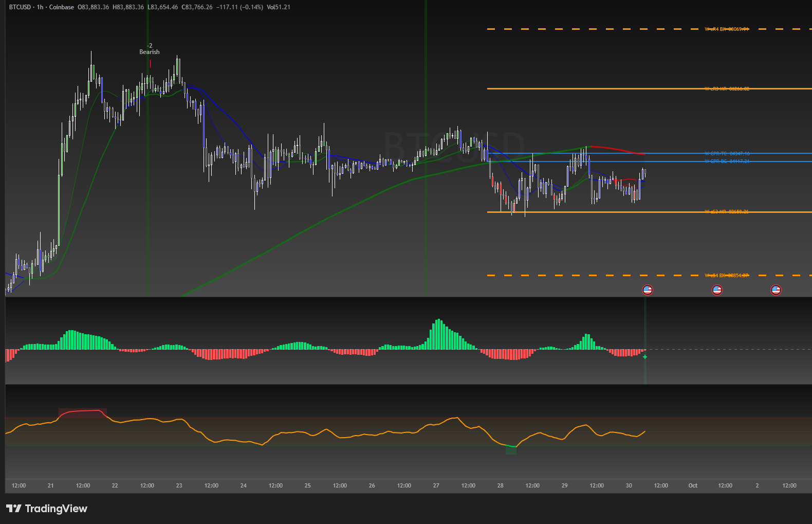Click the '28' date label on time axis
Screen dimensions: 812x524
(500, 485)
